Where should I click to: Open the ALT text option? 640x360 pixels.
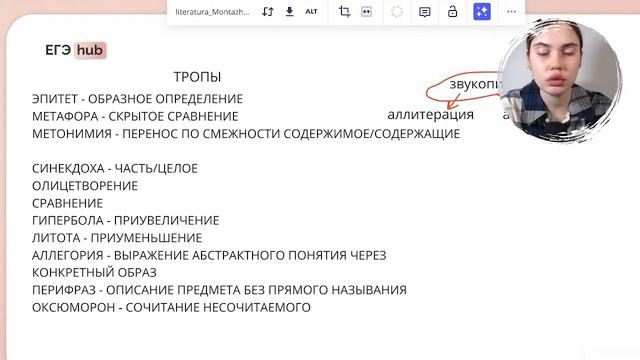point(311,11)
